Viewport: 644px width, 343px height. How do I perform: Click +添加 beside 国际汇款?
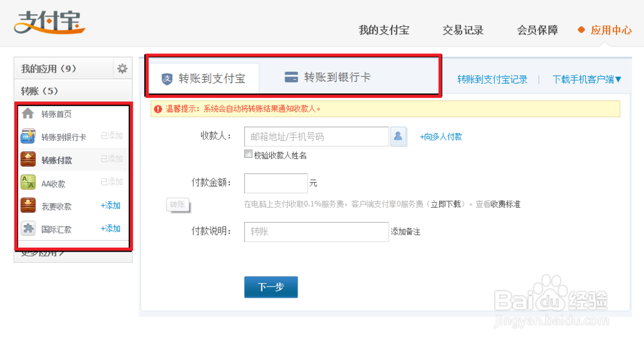click(x=111, y=228)
